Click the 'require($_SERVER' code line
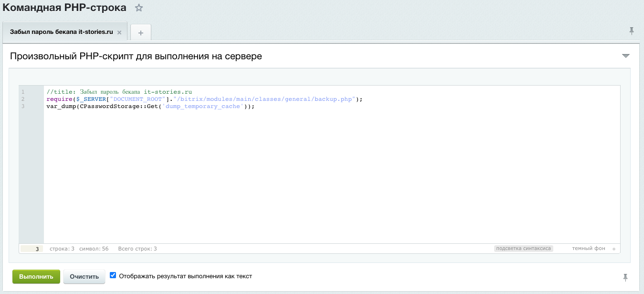This screenshot has width=644, height=294. [205, 99]
